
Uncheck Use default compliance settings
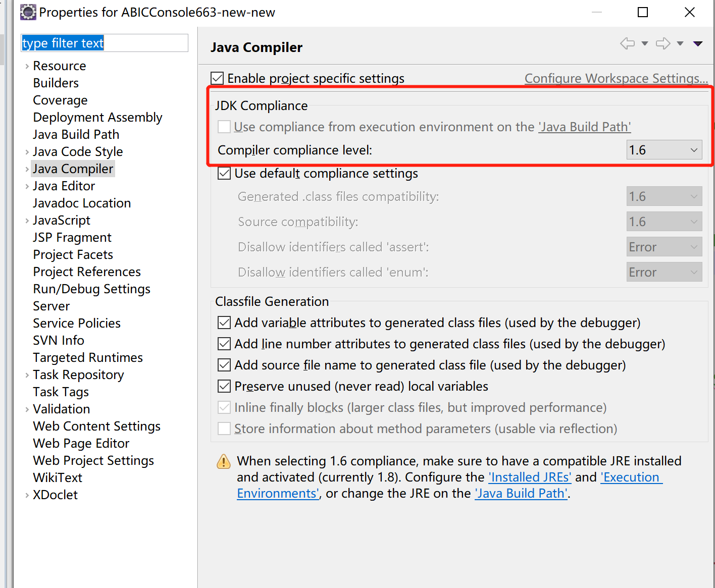[224, 173]
